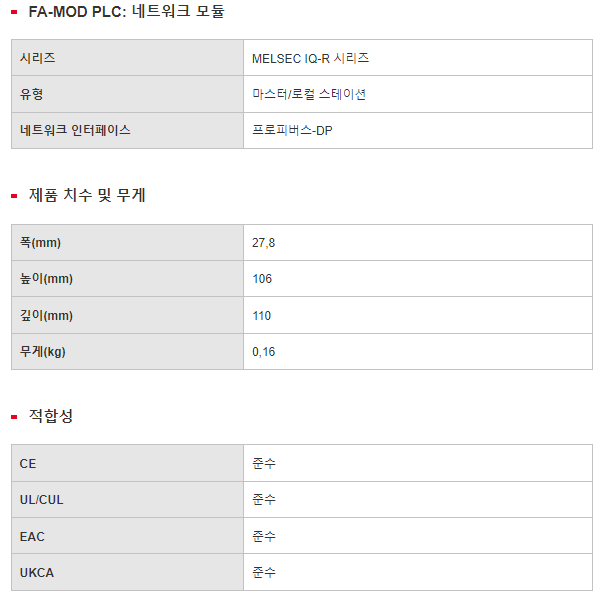Click the FA-MOD PLC 네트워크 모듈 heading
The image size is (600, 607).
127,11
